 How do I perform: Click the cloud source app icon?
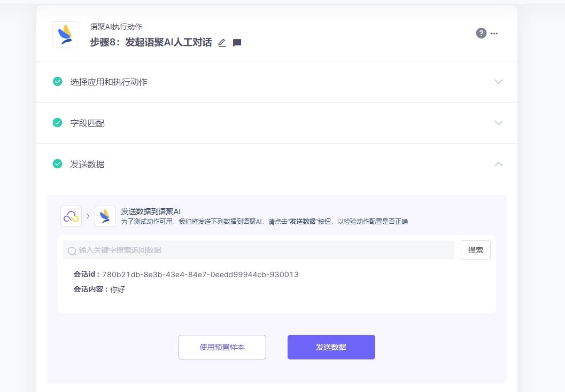pos(71,216)
